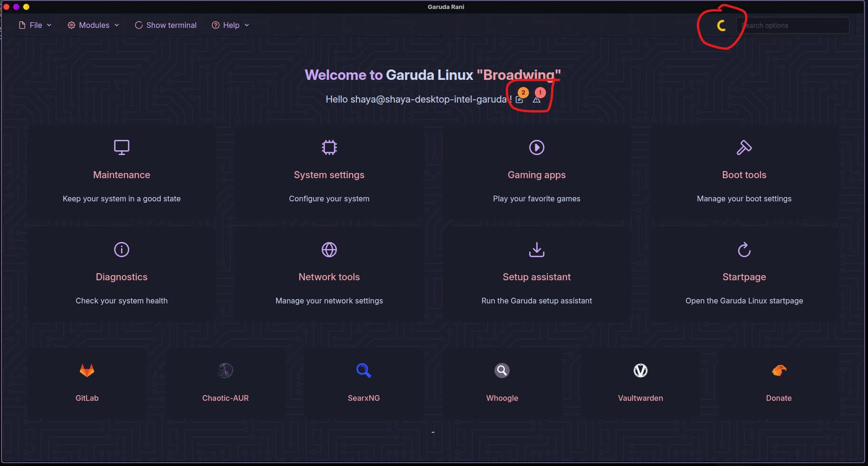Image resolution: width=868 pixels, height=466 pixels.
Task: Toggle dark mode with the moon icon
Action: click(721, 26)
